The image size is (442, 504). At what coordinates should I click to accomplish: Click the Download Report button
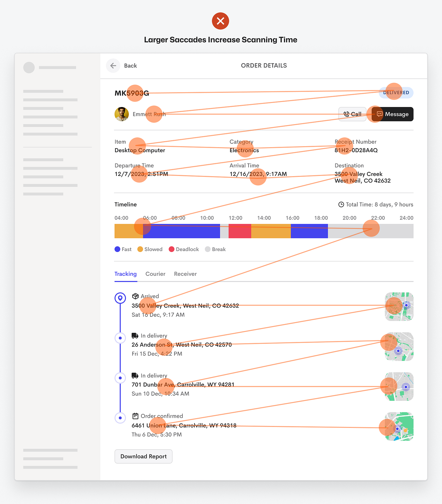143,456
